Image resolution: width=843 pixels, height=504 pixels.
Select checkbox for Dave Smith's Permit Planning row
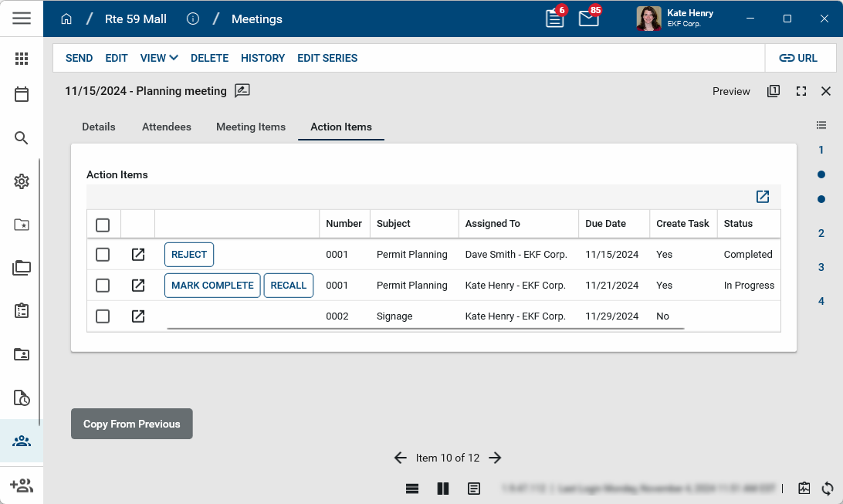103,255
